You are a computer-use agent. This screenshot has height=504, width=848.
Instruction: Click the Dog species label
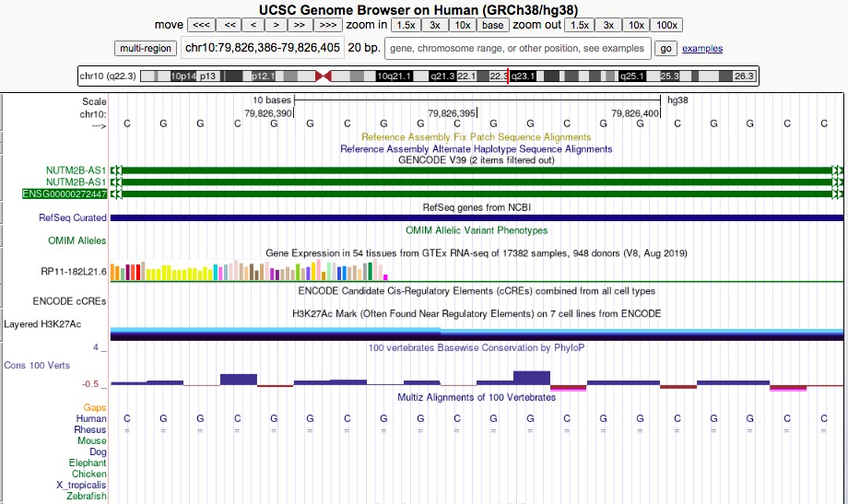tap(98, 451)
